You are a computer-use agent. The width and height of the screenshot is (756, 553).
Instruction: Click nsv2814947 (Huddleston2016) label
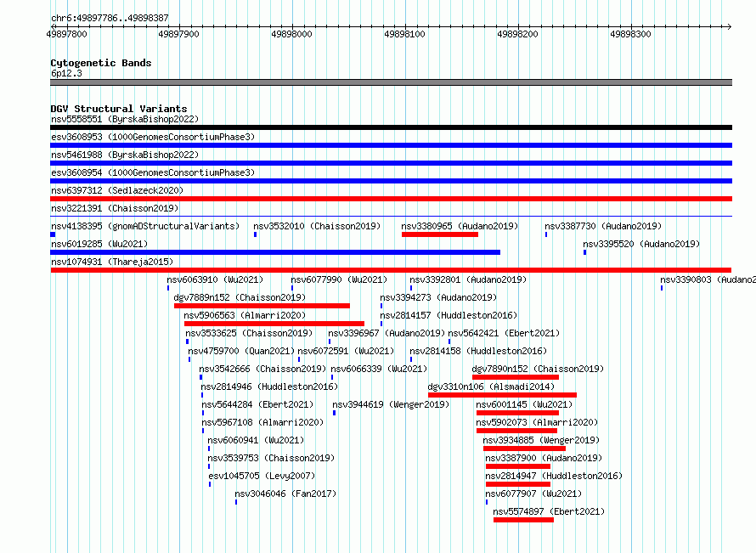click(554, 476)
